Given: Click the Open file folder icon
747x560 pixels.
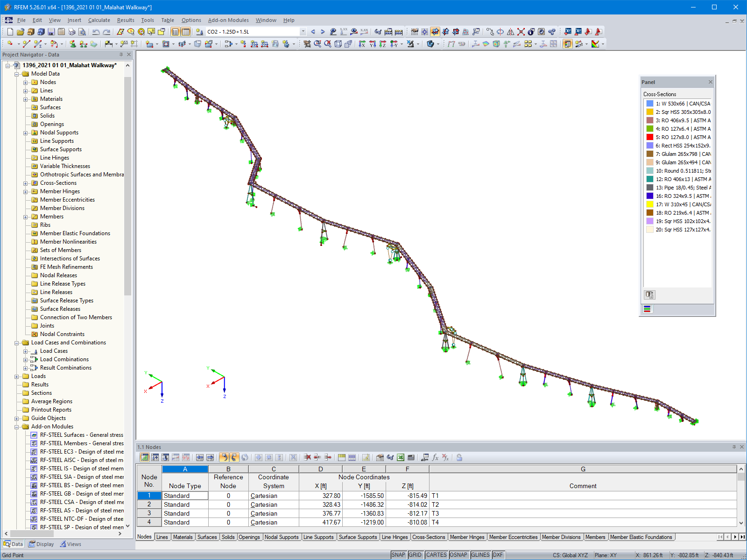Looking at the screenshot, I should (x=20, y=32).
